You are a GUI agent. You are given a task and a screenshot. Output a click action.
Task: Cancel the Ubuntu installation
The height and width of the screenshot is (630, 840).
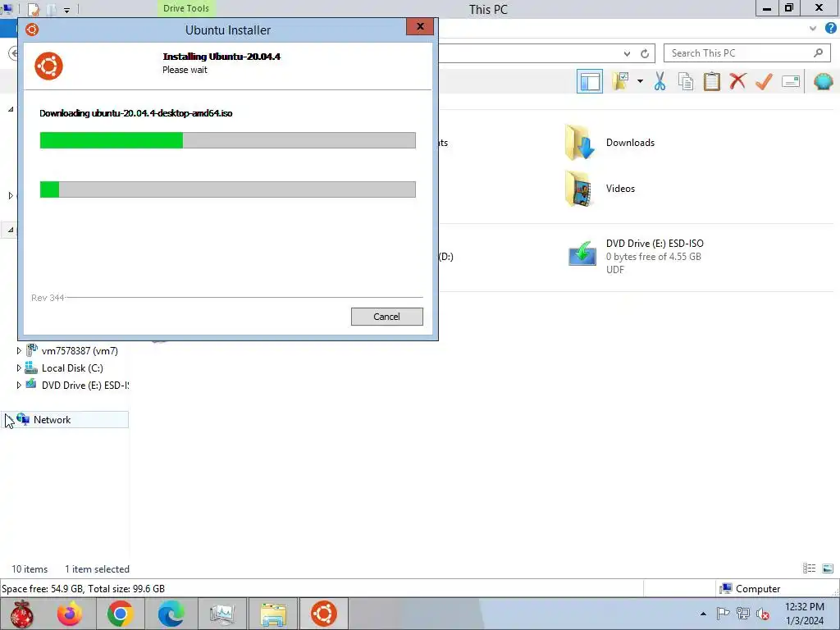point(387,317)
